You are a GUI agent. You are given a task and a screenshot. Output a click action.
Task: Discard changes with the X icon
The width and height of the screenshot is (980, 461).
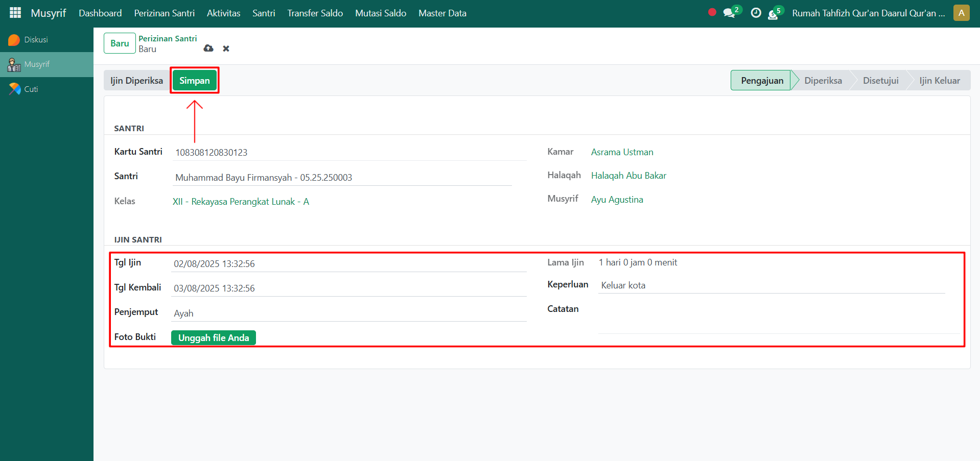click(x=226, y=48)
